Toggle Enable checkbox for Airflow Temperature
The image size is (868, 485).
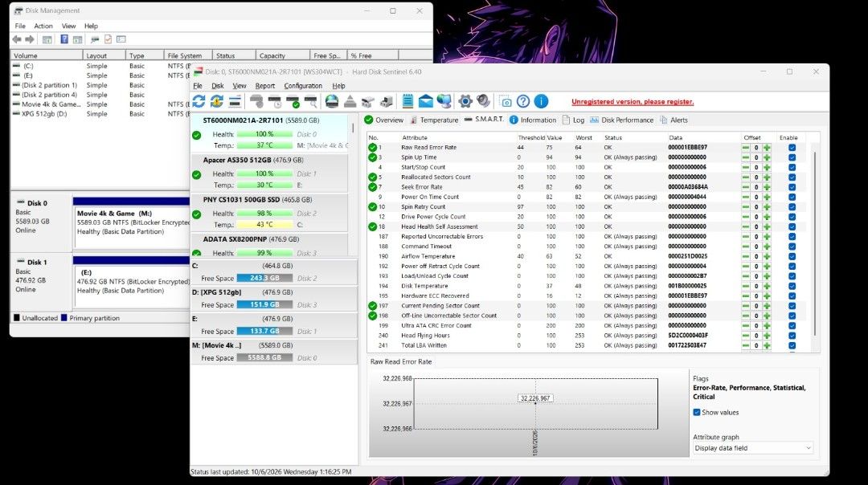tap(792, 257)
